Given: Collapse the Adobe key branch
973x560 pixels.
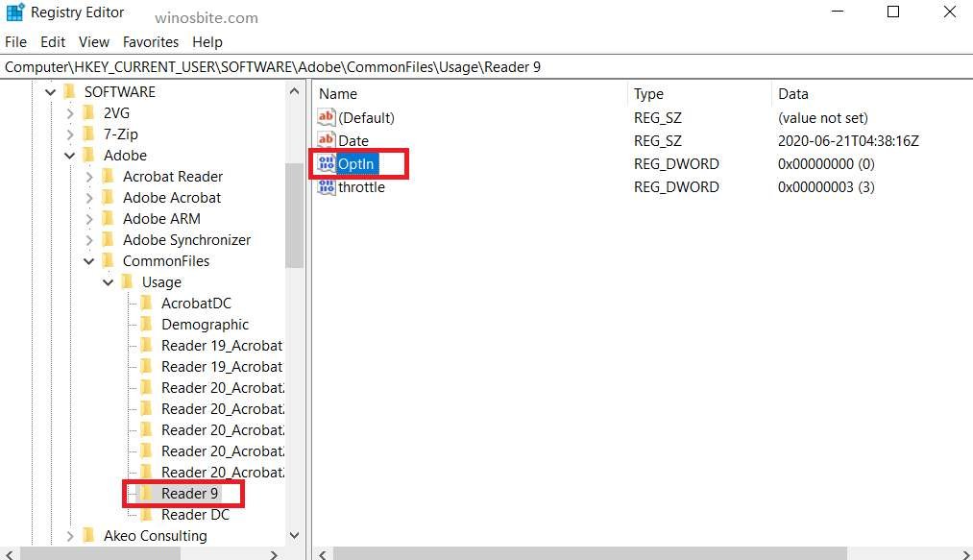Looking at the screenshot, I should (69, 155).
